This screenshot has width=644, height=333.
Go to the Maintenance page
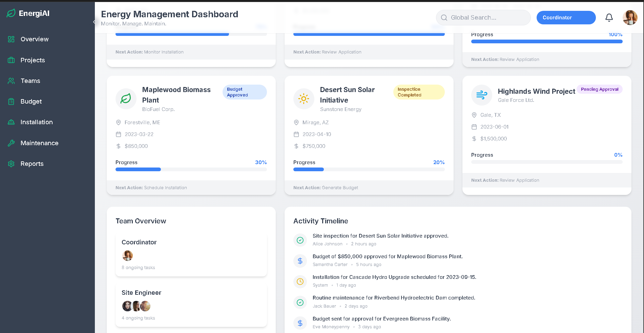tap(39, 143)
